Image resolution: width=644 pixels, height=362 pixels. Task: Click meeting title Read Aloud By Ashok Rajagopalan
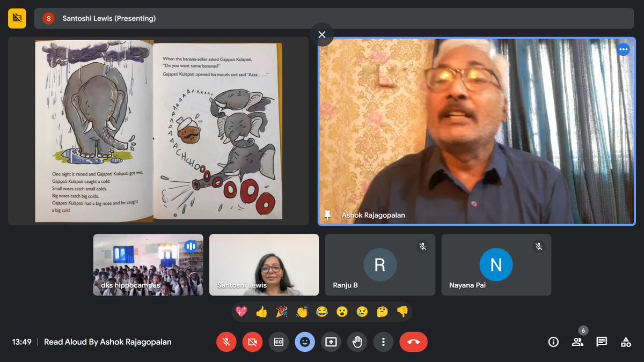click(108, 342)
